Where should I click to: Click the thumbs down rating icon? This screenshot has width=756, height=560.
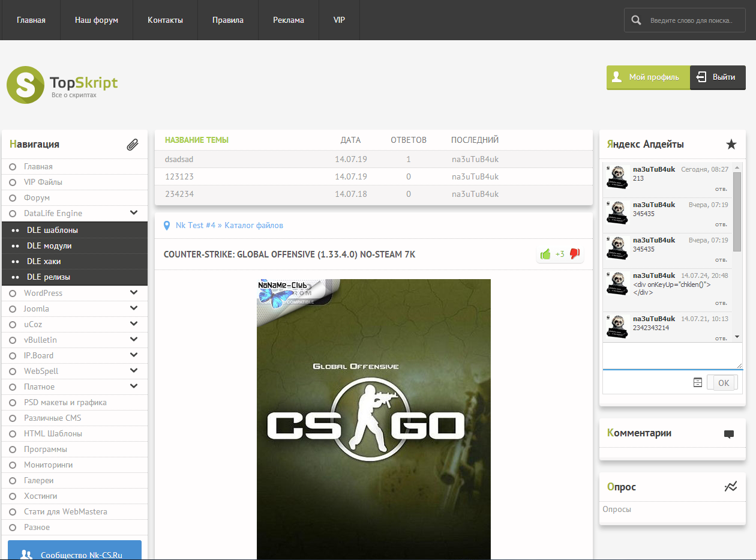pyautogui.click(x=574, y=254)
